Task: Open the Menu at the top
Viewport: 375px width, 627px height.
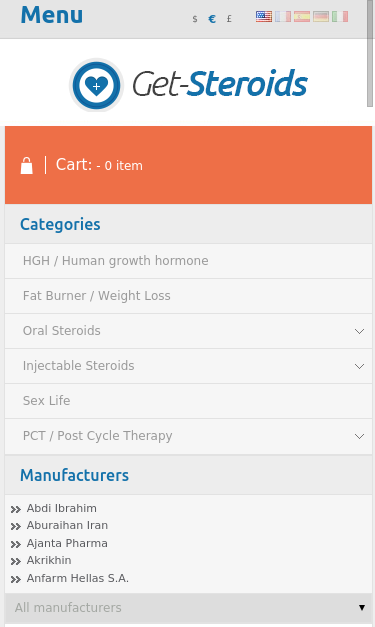Action: click(52, 15)
